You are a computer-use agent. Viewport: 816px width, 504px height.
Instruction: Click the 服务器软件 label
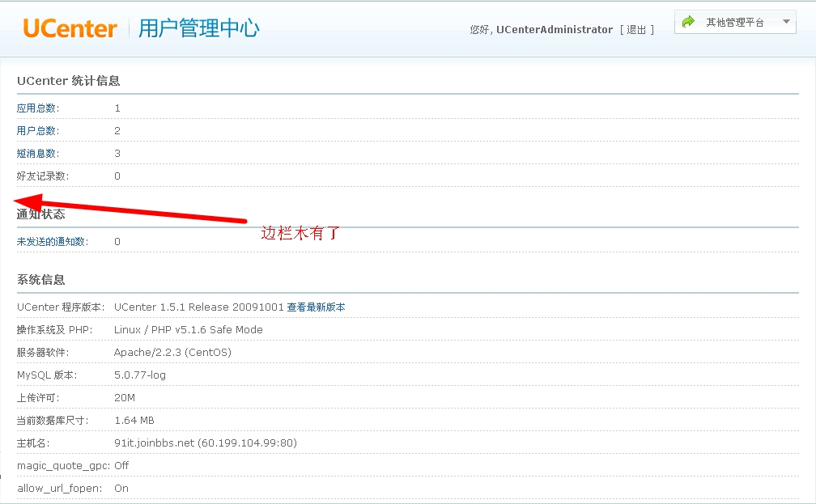click(x=43, y=352)
